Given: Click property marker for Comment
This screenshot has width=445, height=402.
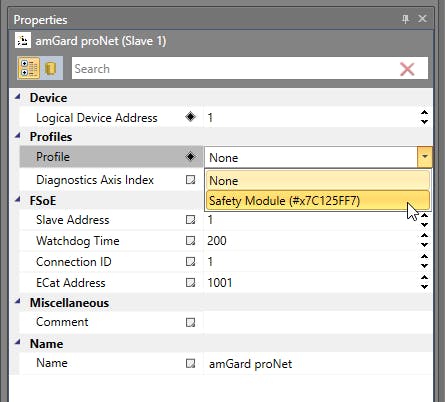Looking at the screenshot, I should (190, 322).
